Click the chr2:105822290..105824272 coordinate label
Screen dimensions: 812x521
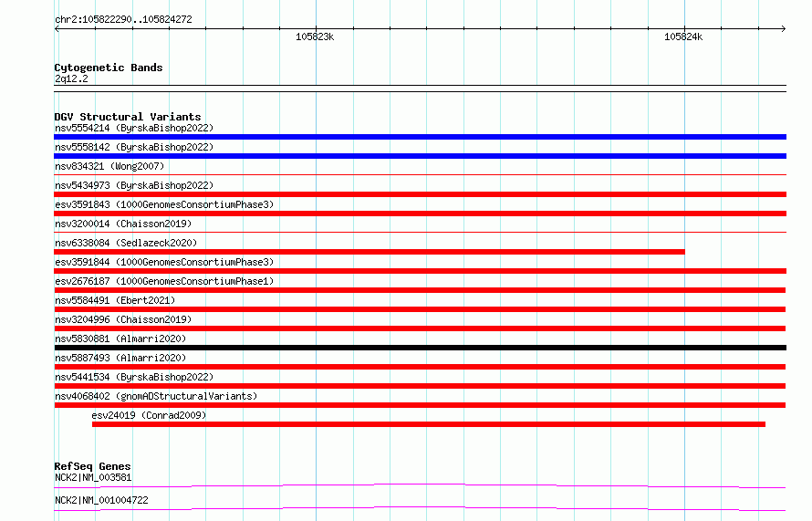click(123, 19)
